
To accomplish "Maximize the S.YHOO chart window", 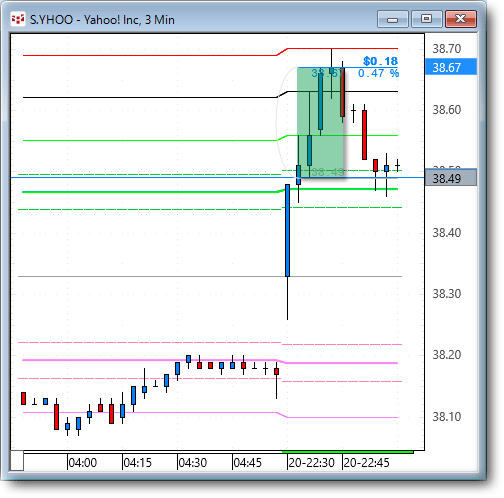I will click(x=427, y=19).
